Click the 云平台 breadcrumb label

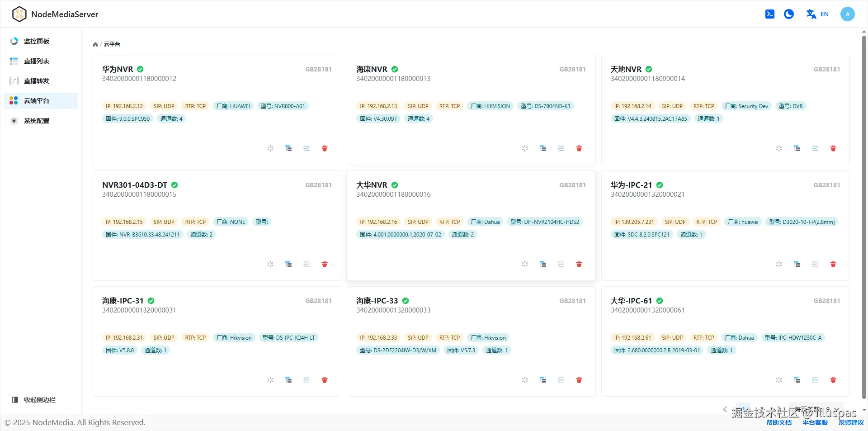[112, 44]
